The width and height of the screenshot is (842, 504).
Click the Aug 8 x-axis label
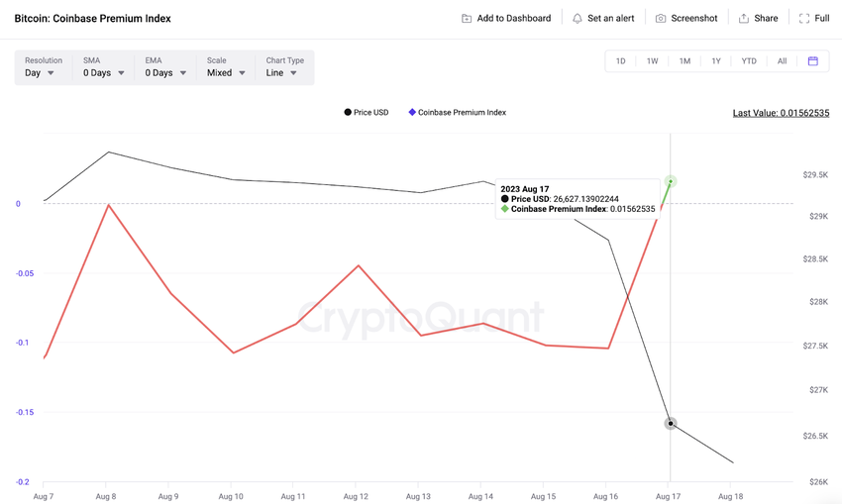point(106,496)
